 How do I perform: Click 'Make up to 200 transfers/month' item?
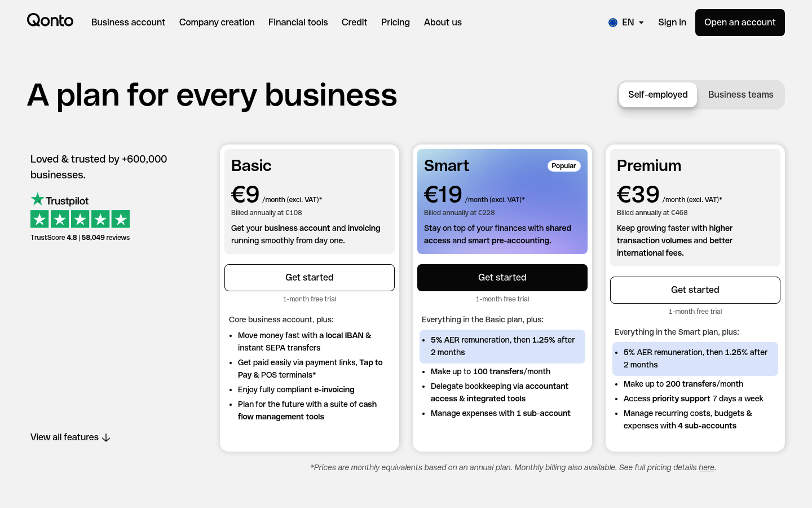683,384
